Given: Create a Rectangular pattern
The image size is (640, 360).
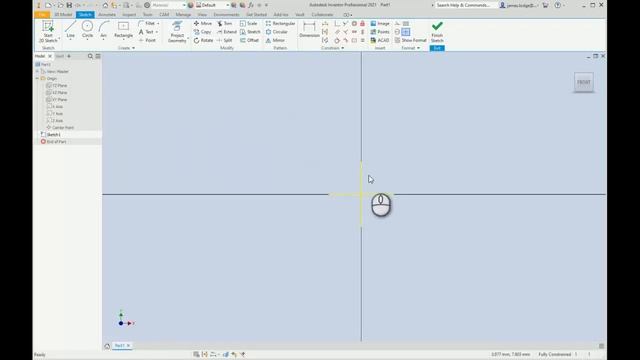Looking at the screenshot, I should 280,24.
